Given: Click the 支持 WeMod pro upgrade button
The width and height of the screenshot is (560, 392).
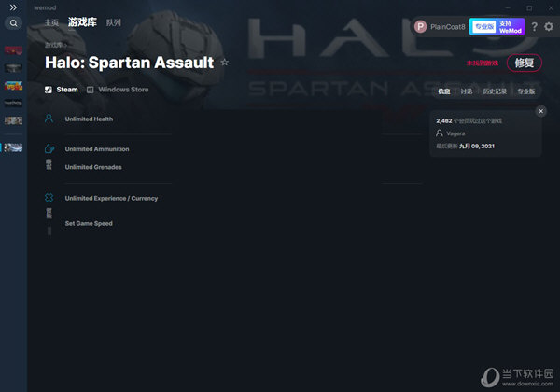Looking at the screenshot, I should pos(497,27).
